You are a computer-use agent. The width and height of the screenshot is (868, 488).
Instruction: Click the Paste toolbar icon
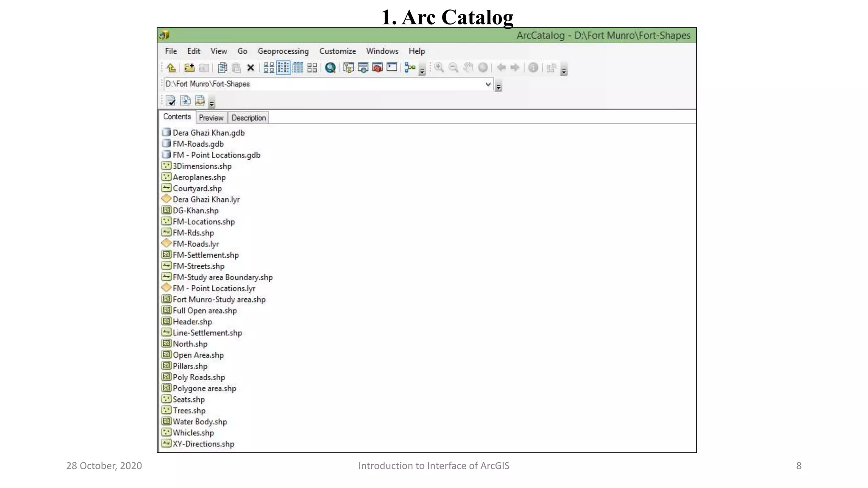(236, 67)
